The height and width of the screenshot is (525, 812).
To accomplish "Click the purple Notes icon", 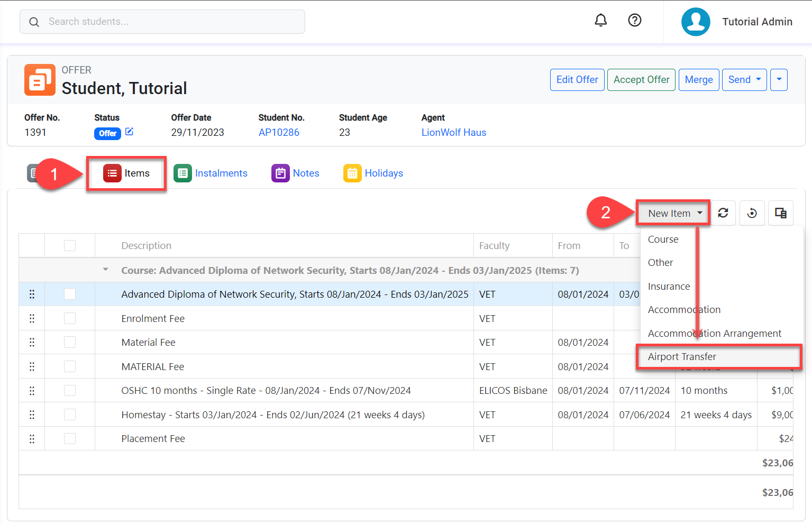I will coord(280,173).
